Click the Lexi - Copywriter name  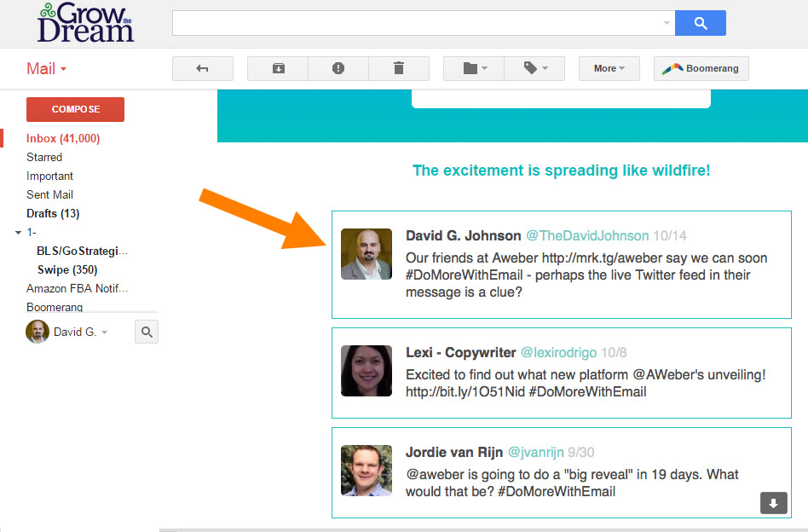tap(461, 353)
